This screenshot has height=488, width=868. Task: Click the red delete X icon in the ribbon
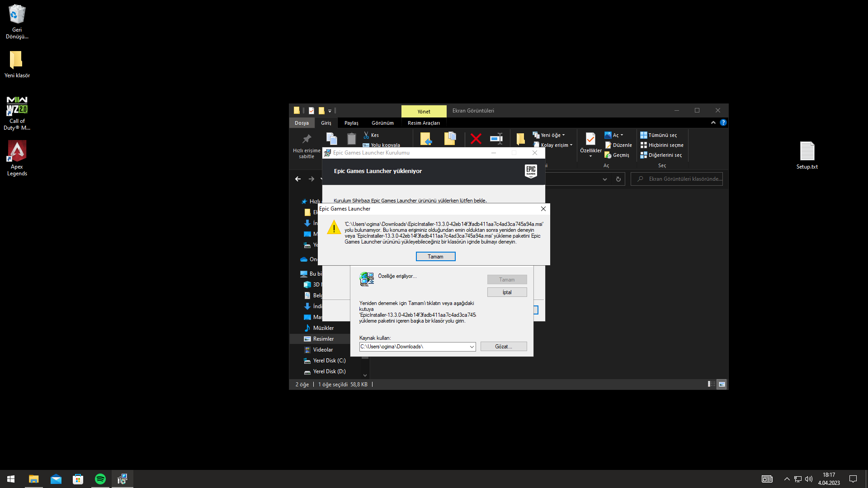[476, 139]
